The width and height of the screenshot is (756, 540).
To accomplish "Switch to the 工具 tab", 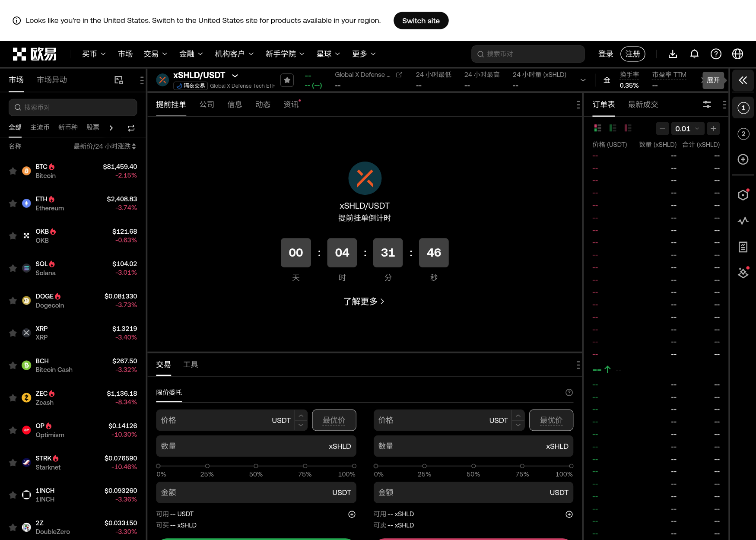I will [191, 365].
